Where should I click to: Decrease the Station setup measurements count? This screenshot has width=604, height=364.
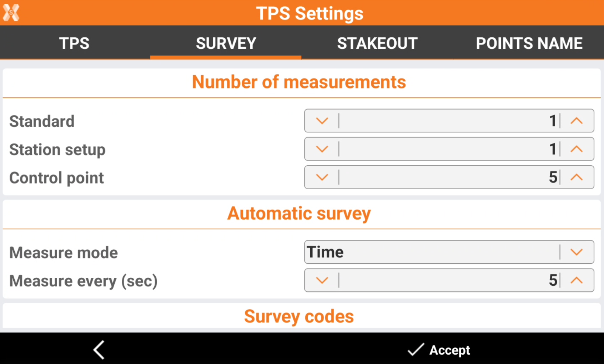[x=322, y=149]
